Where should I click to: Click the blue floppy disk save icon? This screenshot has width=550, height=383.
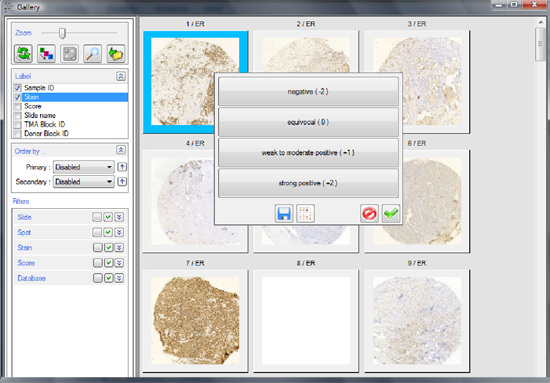point(284,213)
